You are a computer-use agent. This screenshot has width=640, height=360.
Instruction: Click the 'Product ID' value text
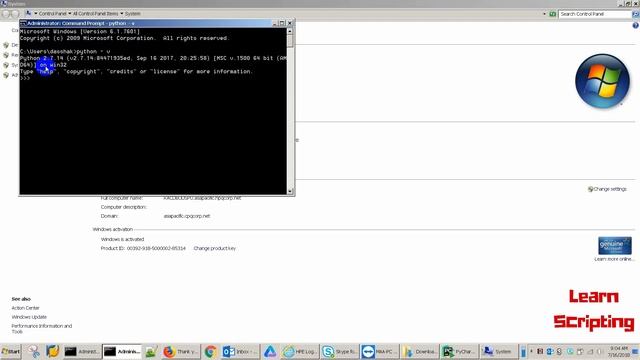click(156, 248)
